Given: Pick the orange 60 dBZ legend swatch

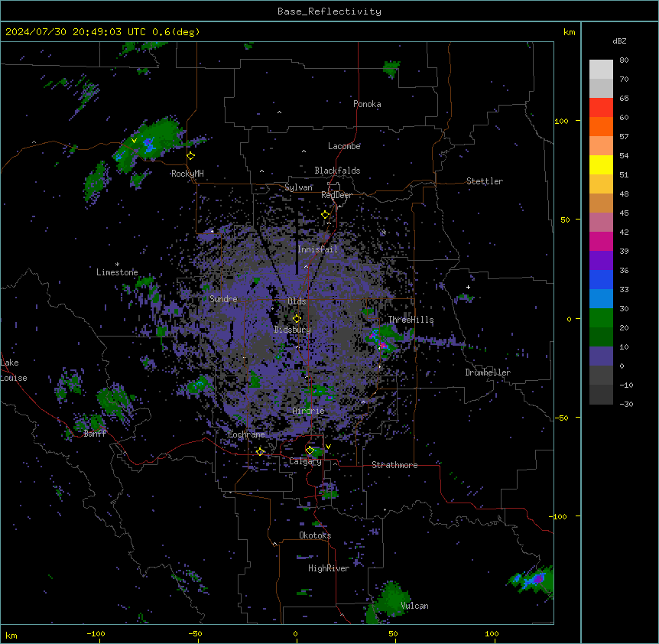Looking at the screenshot, I should [x=601, y=126].
